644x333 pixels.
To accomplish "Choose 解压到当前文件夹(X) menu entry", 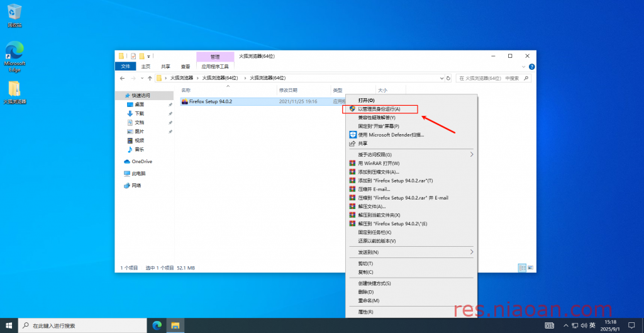I will tap(411, 215).
